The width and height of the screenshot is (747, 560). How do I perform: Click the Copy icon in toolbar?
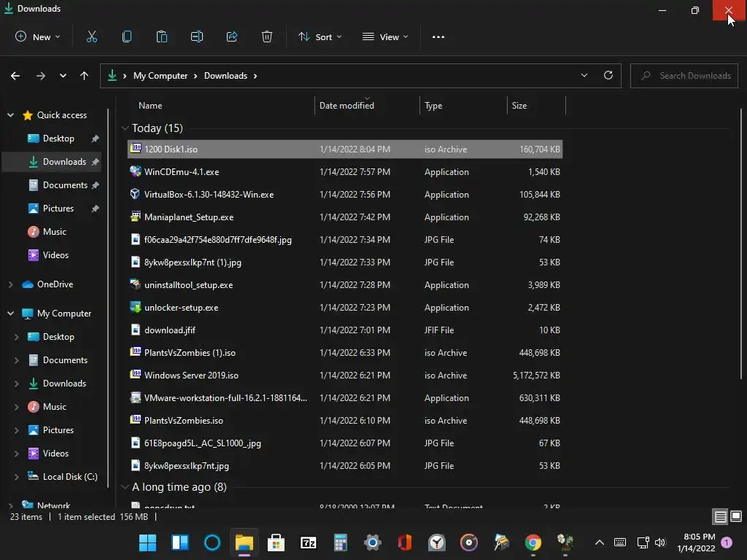(127, 36)
